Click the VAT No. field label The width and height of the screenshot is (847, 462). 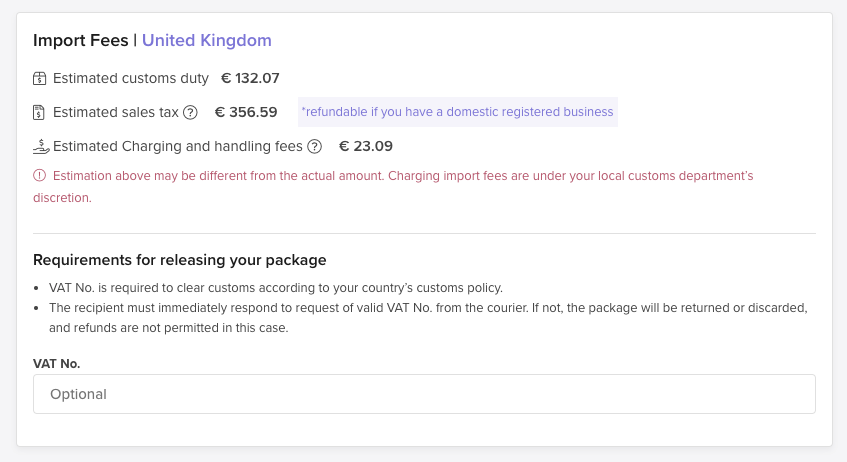[57, 364]
